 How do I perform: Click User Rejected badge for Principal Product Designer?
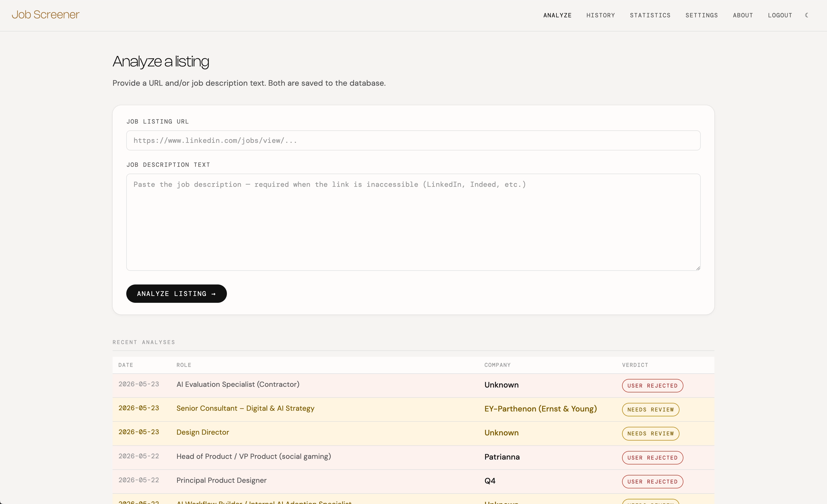pos(652,482)
